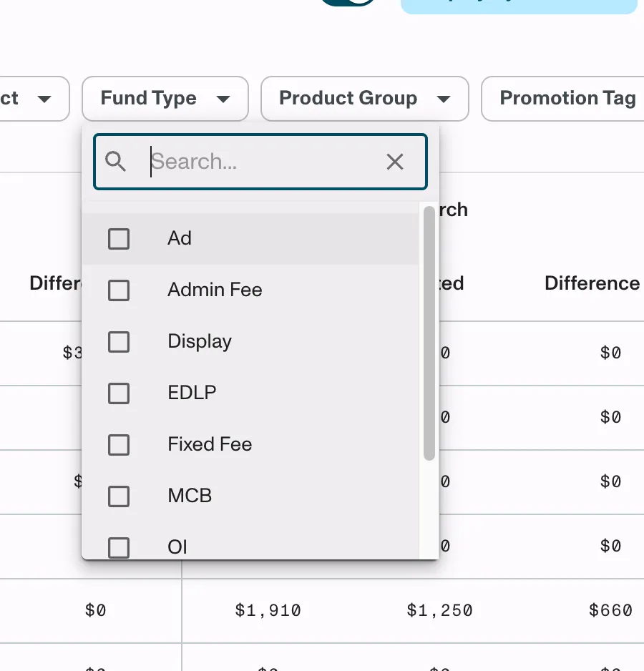Viewport: 644px width, 671px height.
Task: Click the partially visible toggle switch at top
Action: [348, 3]
